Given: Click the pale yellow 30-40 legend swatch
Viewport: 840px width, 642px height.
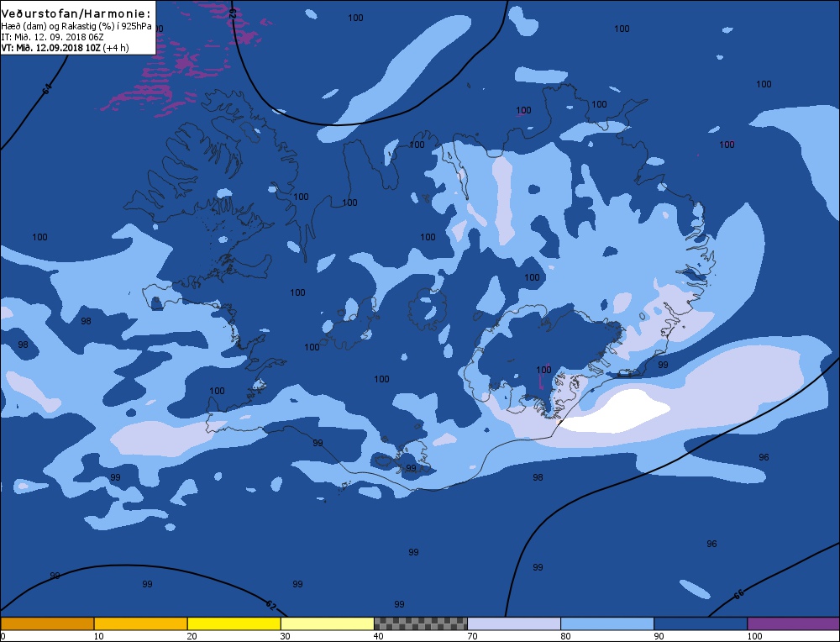Looking at the screenshot, I should pos(327,624).
